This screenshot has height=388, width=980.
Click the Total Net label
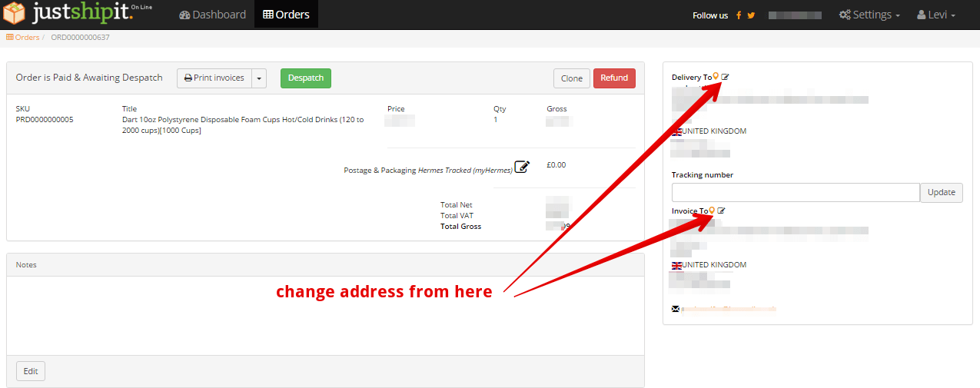point(457,205)
